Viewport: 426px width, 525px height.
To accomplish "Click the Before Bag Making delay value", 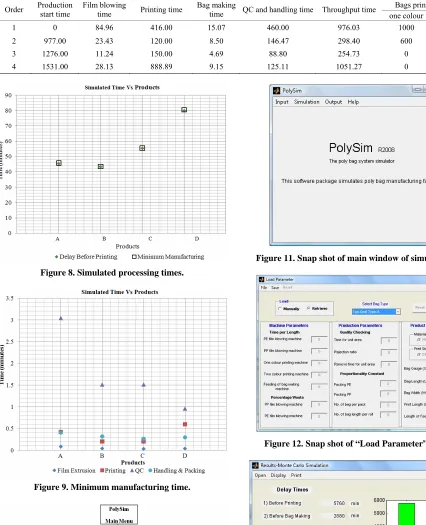I will pyautogui.click(x=339, y=516).
